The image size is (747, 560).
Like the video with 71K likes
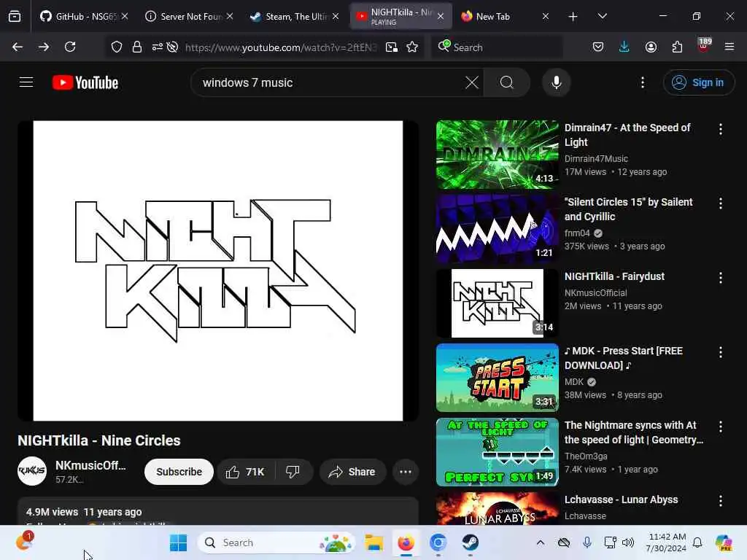[246, 472]
